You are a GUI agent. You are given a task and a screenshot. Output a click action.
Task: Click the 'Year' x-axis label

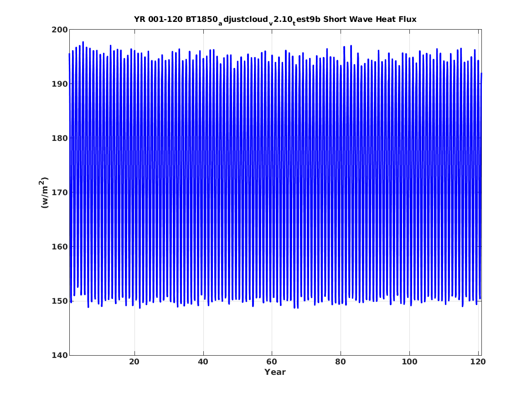tap(275, 372)
